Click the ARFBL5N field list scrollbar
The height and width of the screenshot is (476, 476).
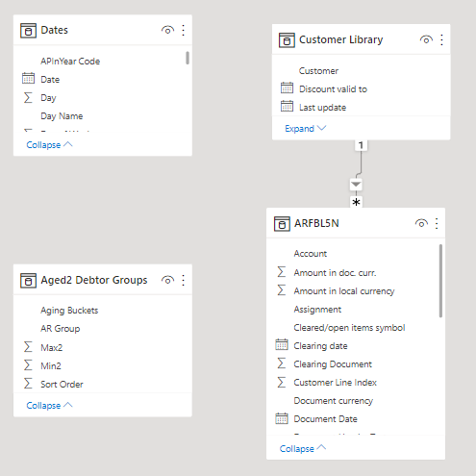440,281
